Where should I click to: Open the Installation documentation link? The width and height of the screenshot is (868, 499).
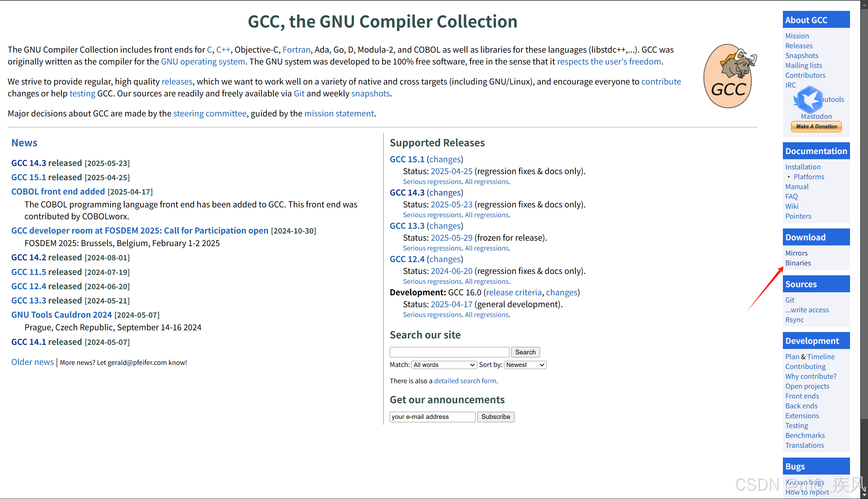803,167
